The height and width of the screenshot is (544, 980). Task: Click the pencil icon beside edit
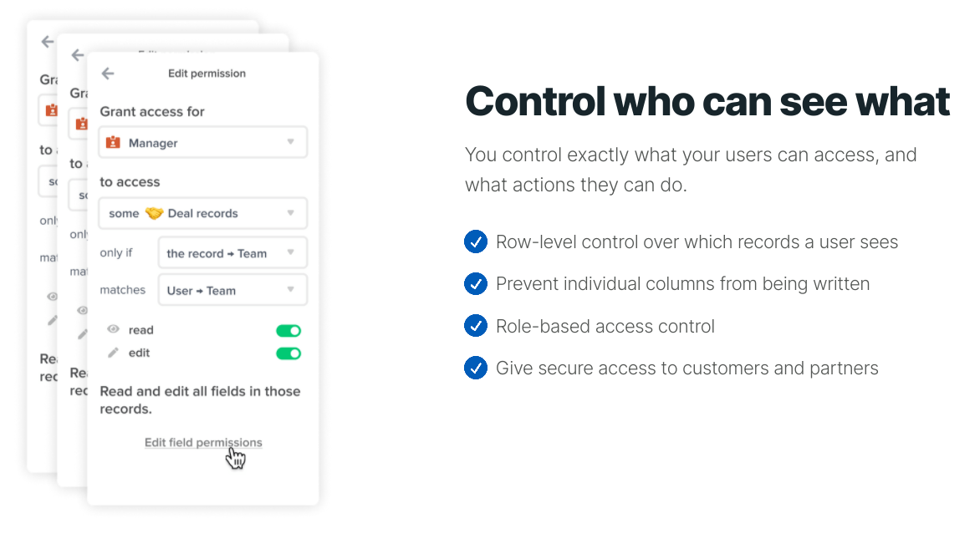pos(113,353)
